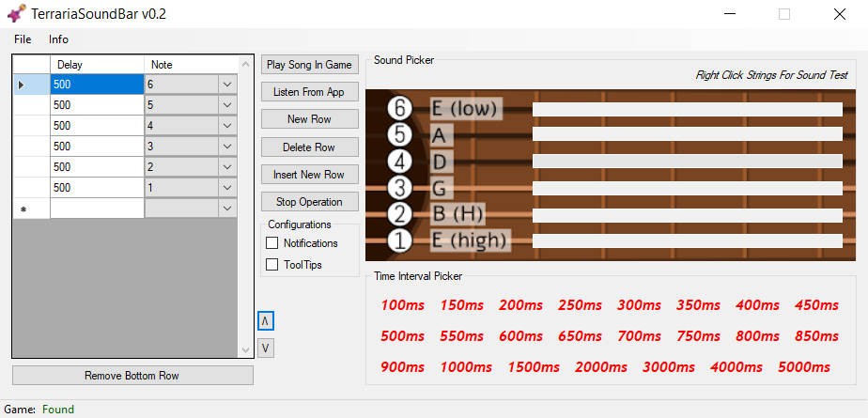Click the Note column header
The height and width of the screenshot is (418, 868).
[191, 65]
